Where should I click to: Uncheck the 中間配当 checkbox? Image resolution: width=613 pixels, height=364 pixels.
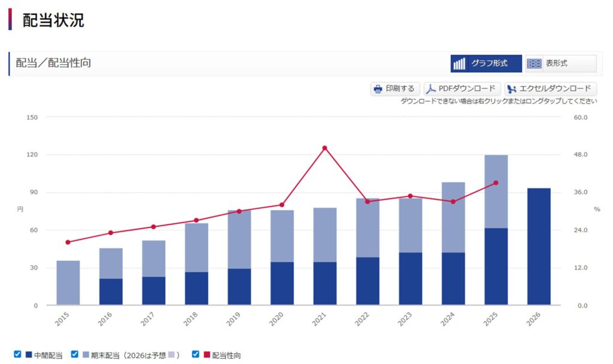(x=17, y=354)
